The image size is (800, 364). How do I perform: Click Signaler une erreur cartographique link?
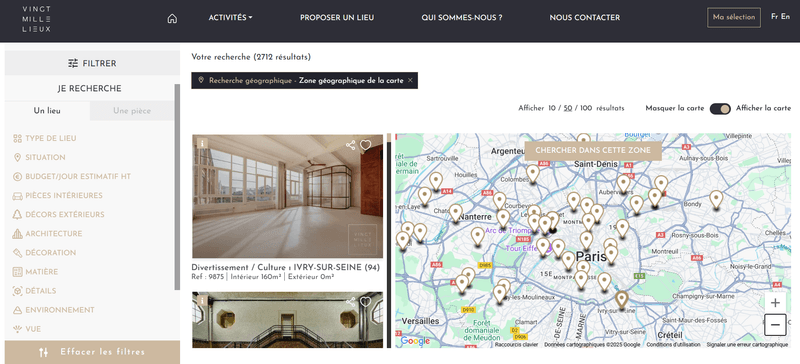[747, 345]
